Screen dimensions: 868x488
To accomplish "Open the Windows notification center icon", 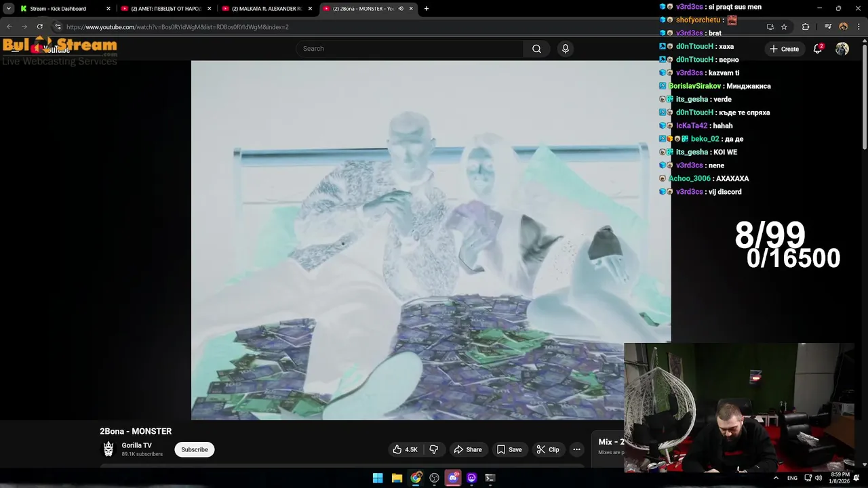I will 856,478.
